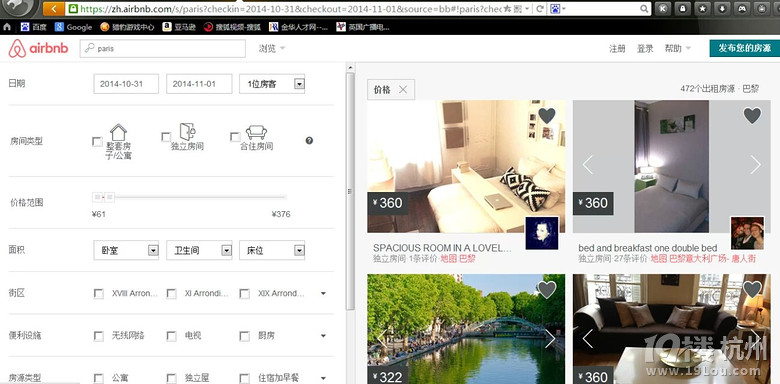Show next photo of bed and breakfast listing
Viewport: 780px width, 384px height.
click(755, 165)
